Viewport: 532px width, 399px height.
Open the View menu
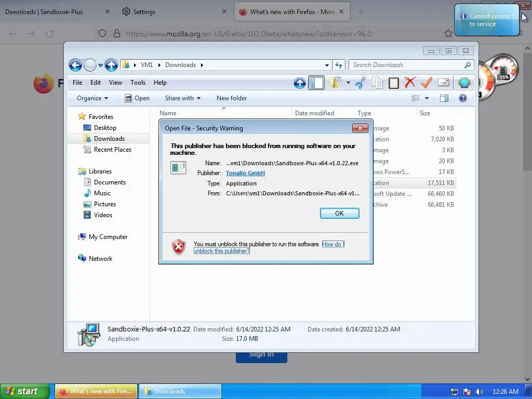click(115, 83)
